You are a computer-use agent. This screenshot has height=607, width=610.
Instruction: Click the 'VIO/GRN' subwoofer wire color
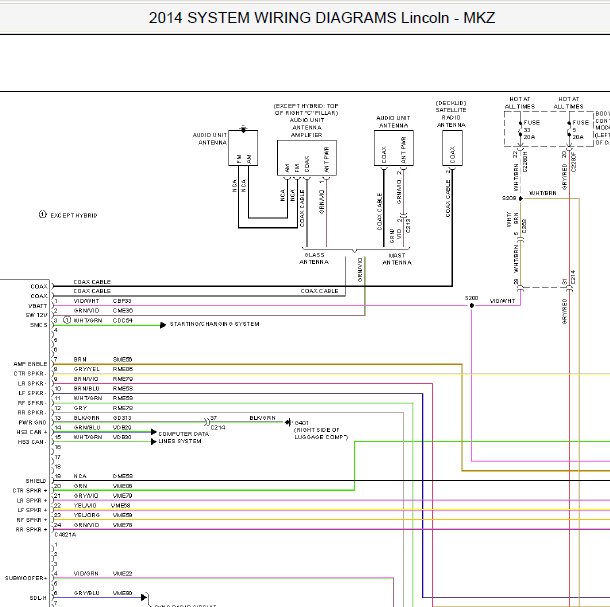(86, 574)
